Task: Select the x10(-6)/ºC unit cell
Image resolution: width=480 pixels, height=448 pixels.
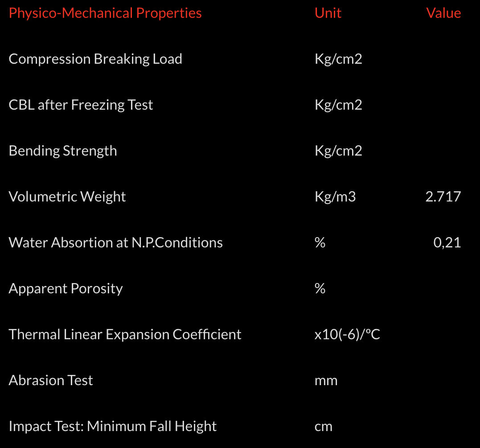Action: coord(347,334)
